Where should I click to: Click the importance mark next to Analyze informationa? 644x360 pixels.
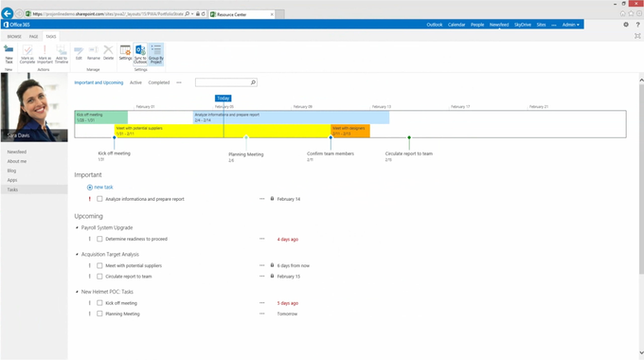coord(90,199)
